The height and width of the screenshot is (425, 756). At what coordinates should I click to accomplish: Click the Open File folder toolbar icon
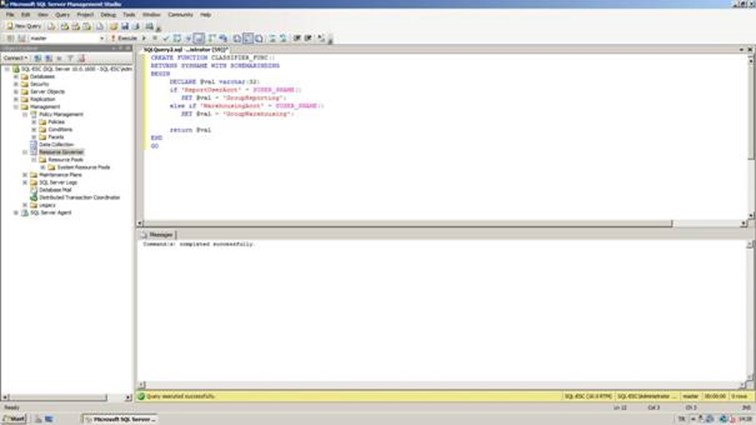pos(113,26)
